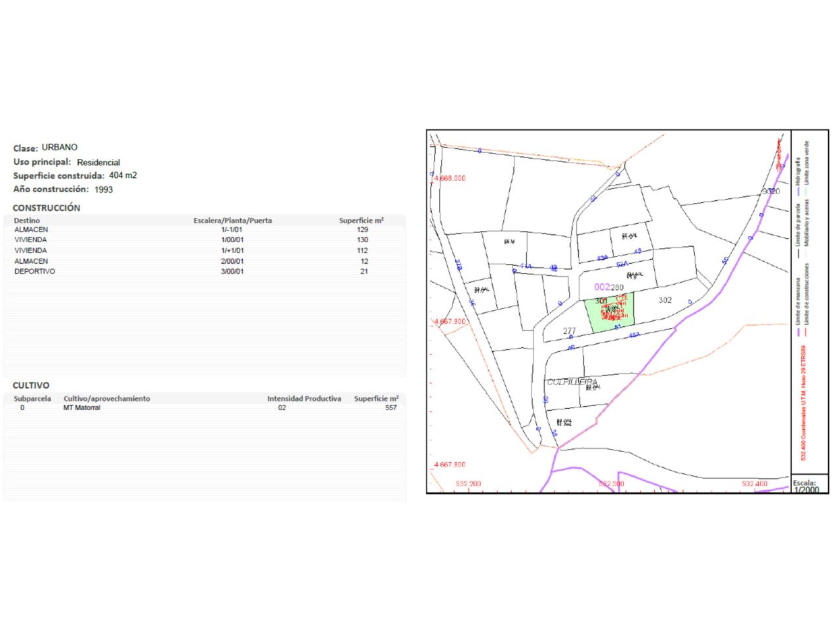Click the 4.668.000 coordinate label
This screenshot has height=630, width=840.
[x=450, y=178]
